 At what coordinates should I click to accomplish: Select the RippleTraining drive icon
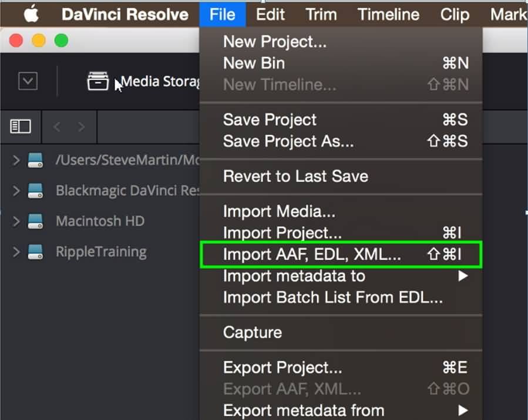point(36,252)
